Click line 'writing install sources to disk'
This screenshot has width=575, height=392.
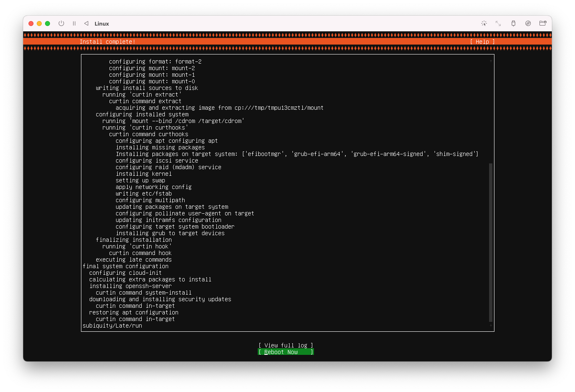[x=147, y=88]
